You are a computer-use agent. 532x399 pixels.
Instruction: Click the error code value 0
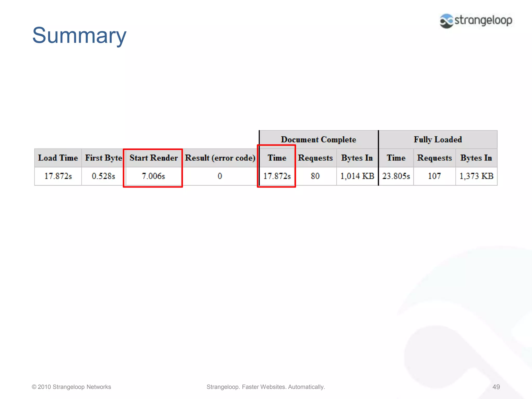[x=220, y=176]
